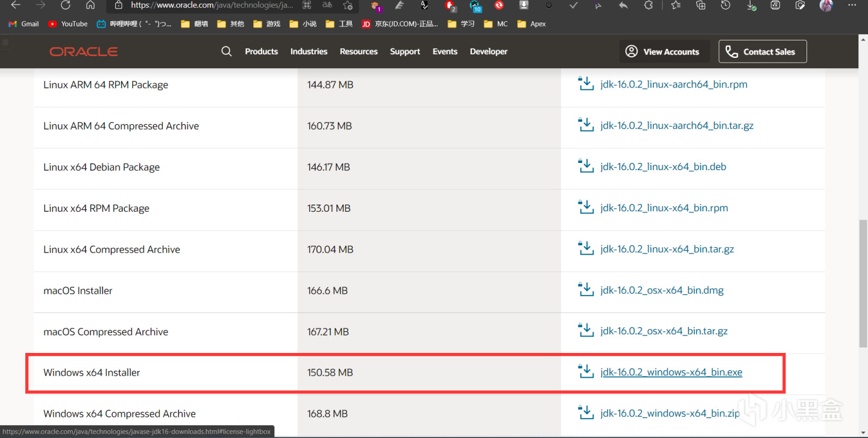Open the Resources menu

pos(359,51)
